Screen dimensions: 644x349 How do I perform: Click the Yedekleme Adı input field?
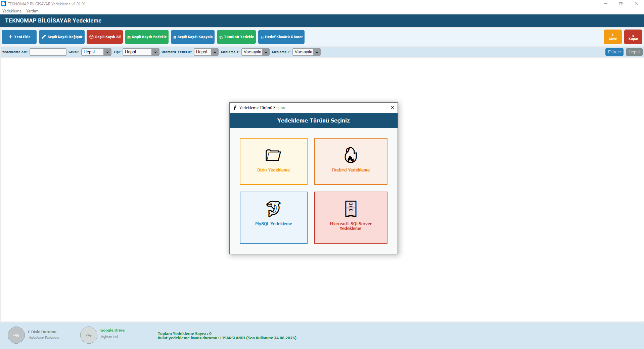pyautogui.click(x=48, y=52)
